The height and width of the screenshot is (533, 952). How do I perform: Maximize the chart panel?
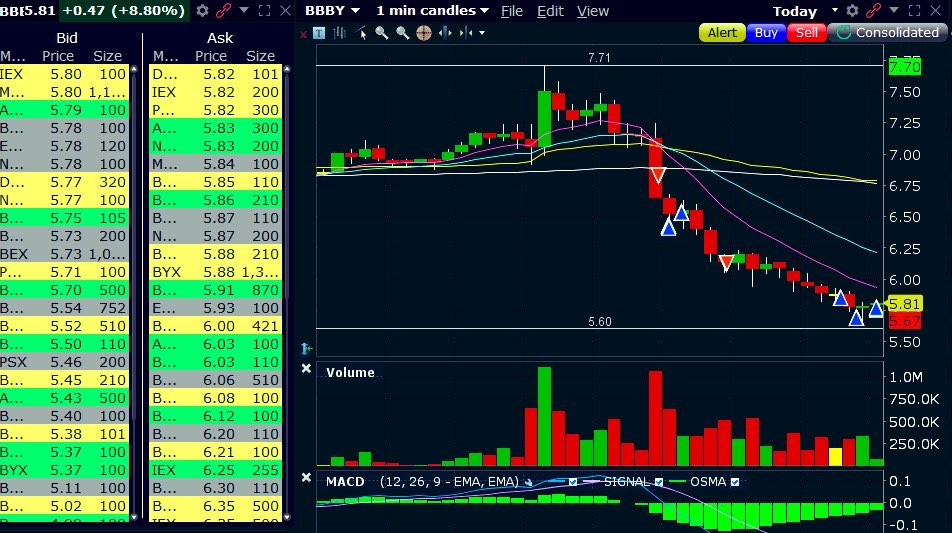[914, 10]
